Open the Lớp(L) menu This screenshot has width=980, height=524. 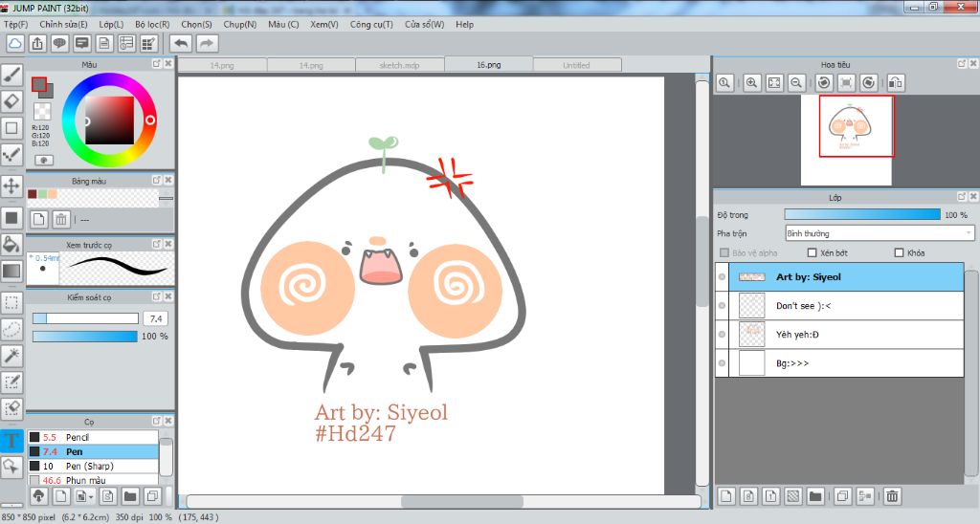tap(111, 24)
